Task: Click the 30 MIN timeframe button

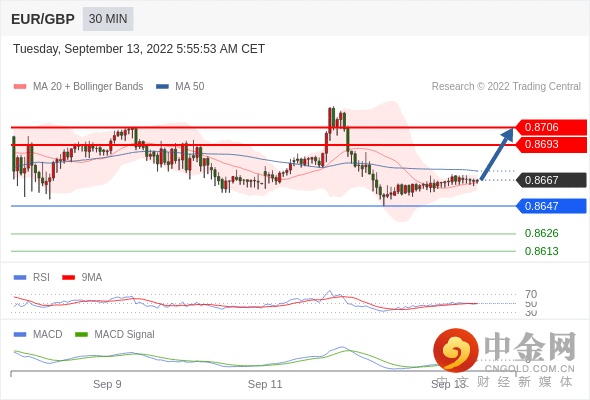Action: tap(108, 19)
